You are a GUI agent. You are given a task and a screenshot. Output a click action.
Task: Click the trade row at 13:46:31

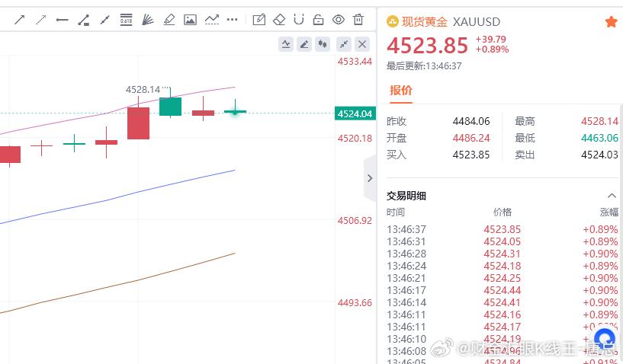503,241
